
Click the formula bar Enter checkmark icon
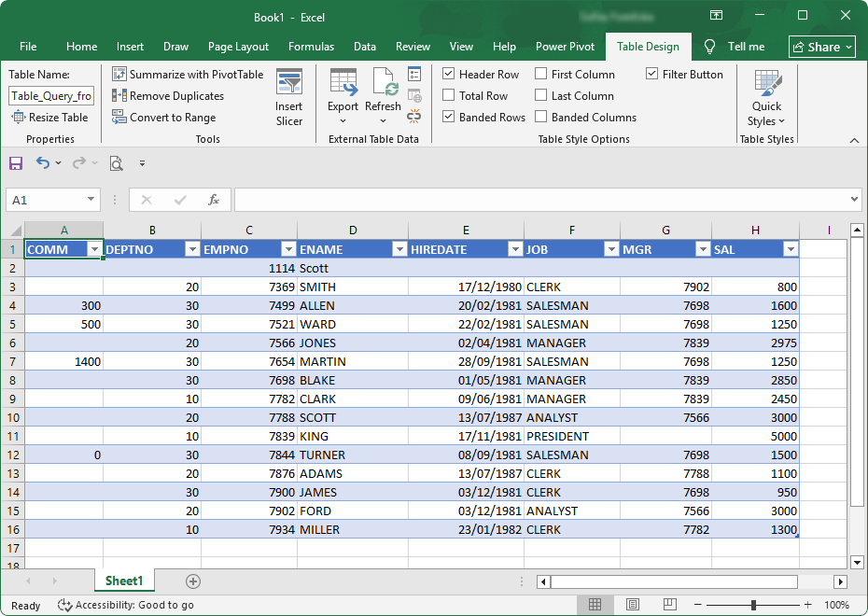pos(180,200)
